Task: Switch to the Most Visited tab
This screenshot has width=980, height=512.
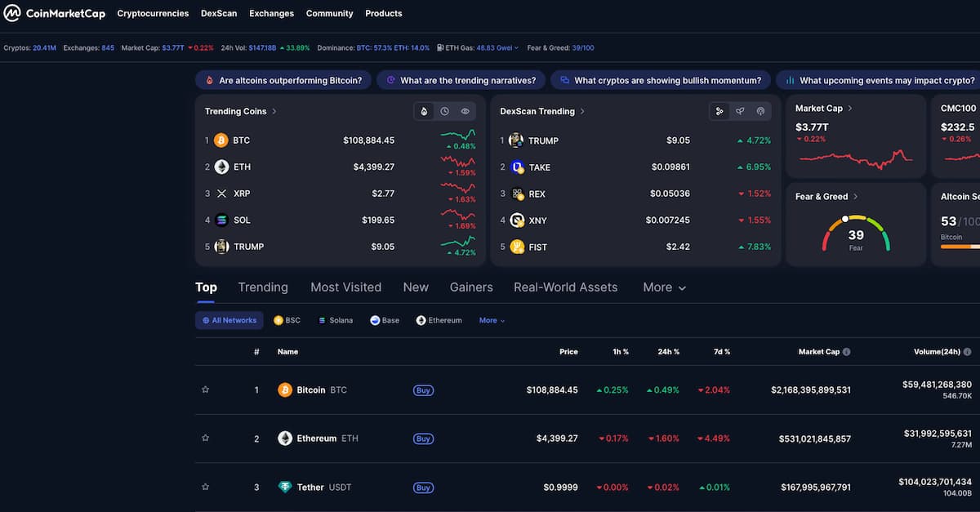Action: coord(346,287)
